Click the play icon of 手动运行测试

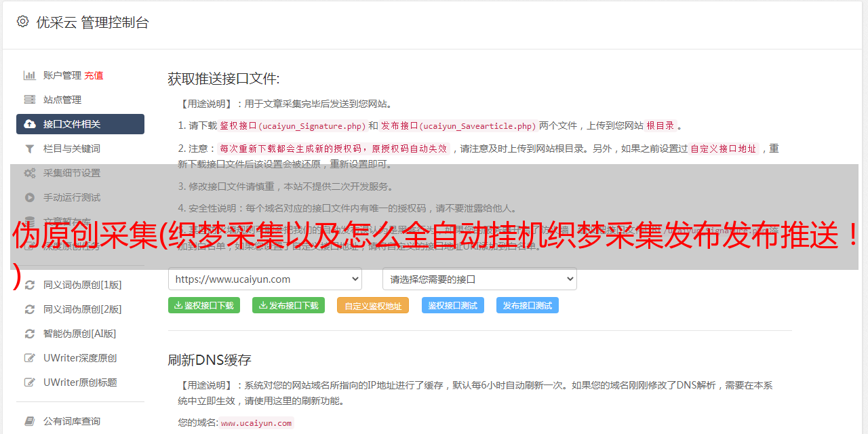click(30, 197)
